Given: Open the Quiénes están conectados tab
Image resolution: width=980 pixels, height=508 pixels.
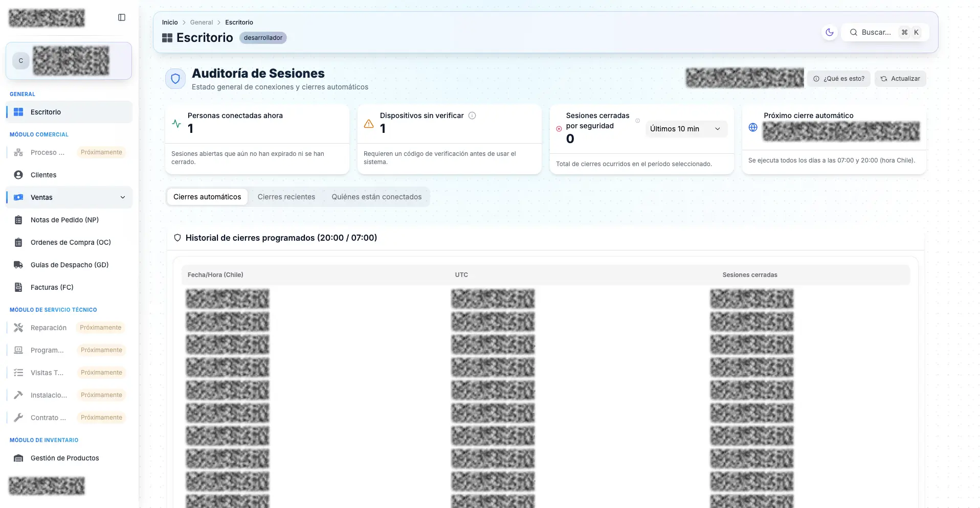Looking at the screenshot, I should [x=376, y=197].
